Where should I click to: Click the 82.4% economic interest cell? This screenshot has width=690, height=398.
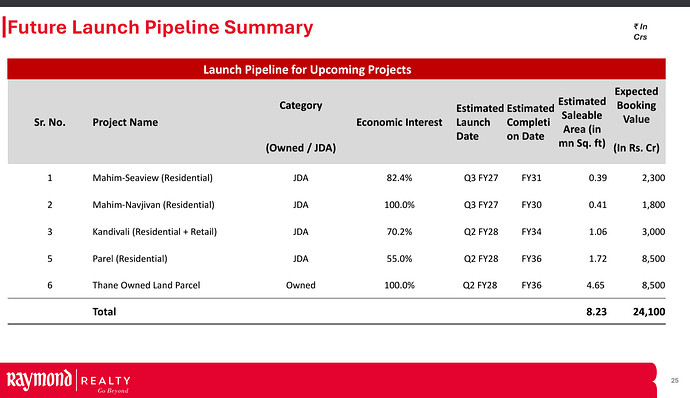click(399, 178)
